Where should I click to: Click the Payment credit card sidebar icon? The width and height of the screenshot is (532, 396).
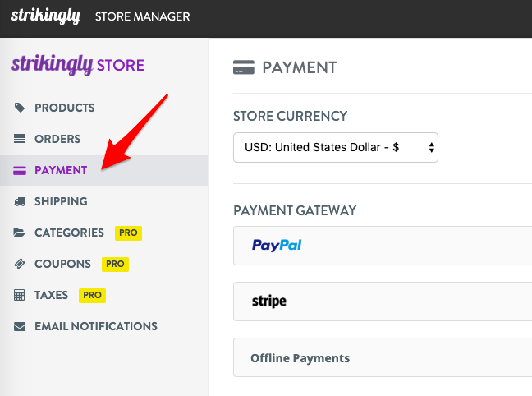coord(20,170)
